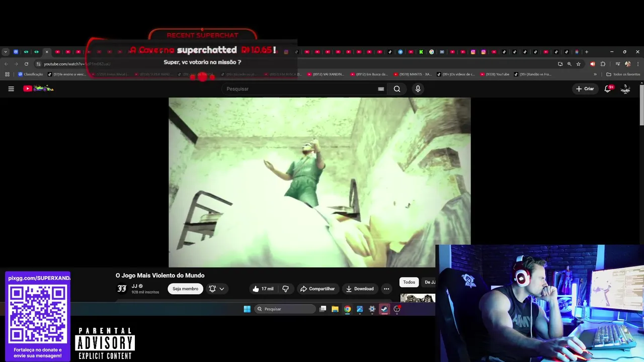Open the zoom magnifier icon in address bar

(x=569, y=64)
